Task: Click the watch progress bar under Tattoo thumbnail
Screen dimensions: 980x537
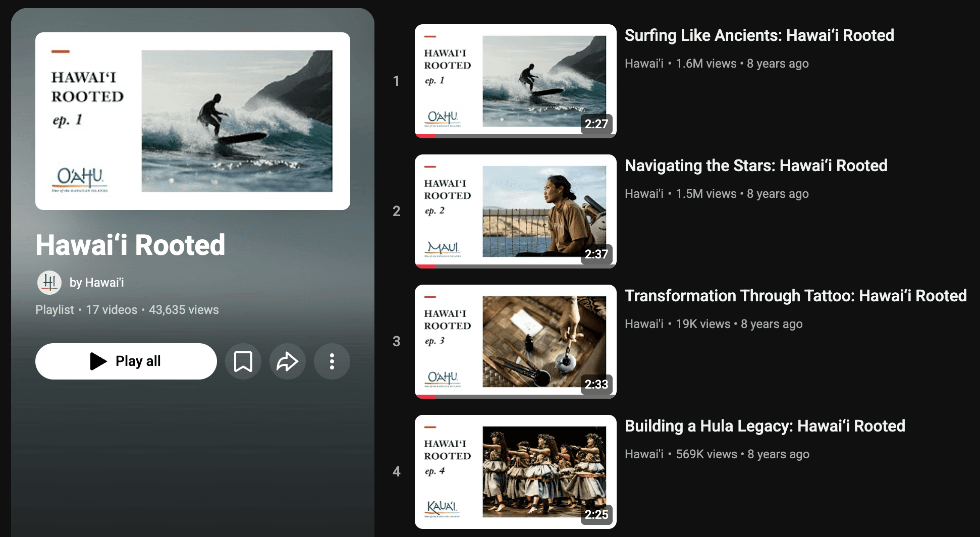Action: (516, 397)
